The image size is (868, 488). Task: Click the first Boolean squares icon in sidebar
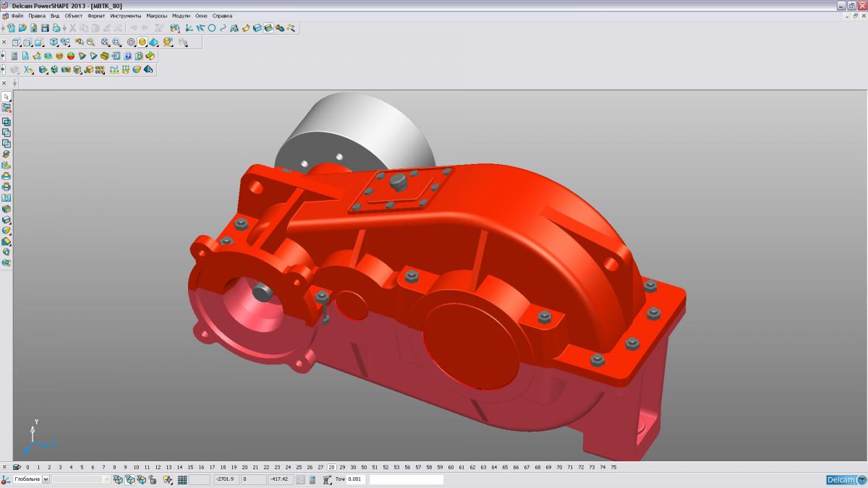7,122
